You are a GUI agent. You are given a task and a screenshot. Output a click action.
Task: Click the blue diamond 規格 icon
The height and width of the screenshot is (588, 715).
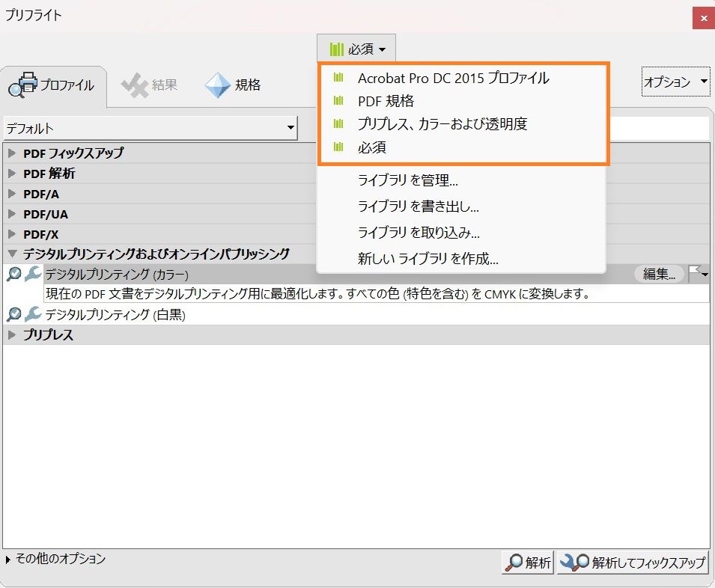point(218,85)
